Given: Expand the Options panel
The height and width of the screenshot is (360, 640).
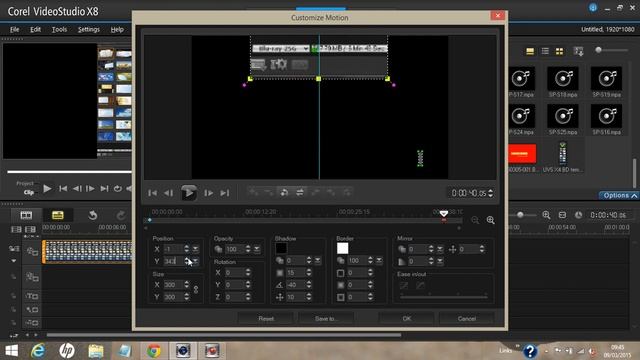Looking at the screenshot, I should [x=619, y=196].
